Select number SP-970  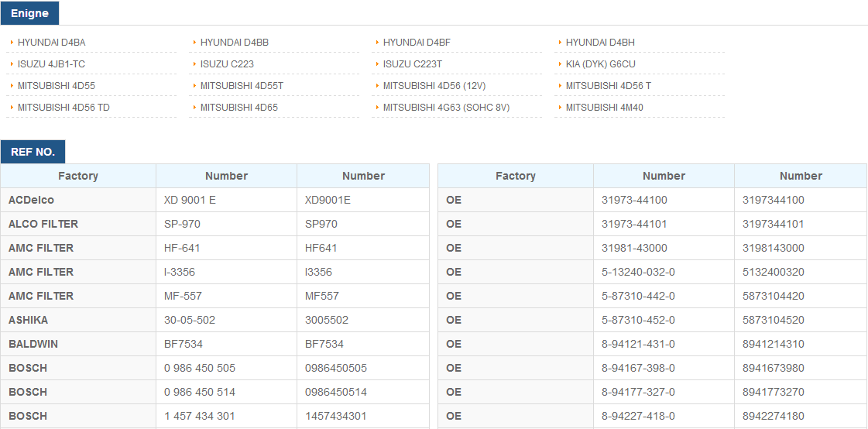tap(182, 224)
